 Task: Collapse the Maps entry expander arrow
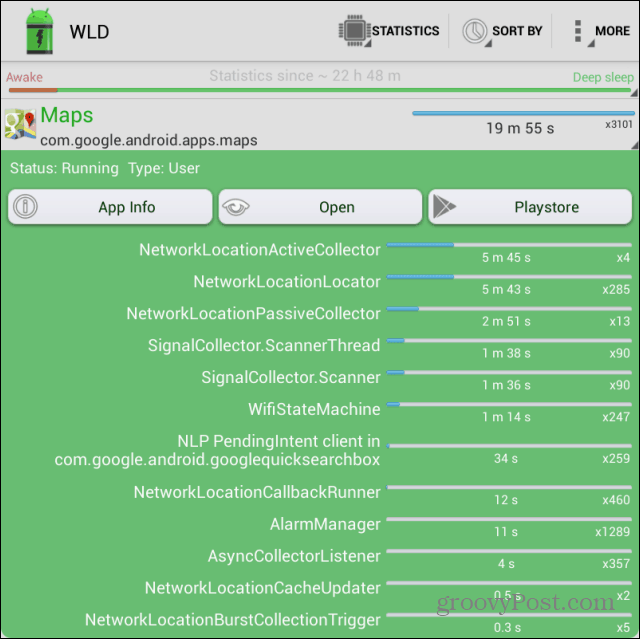pyautogui.click(x=635, y=145)
